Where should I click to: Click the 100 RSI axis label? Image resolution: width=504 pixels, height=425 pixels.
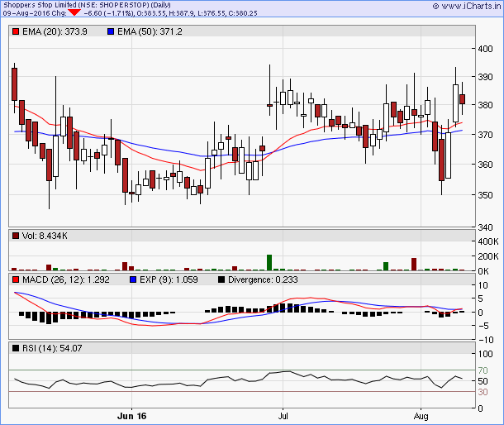(x=485, y=354)
